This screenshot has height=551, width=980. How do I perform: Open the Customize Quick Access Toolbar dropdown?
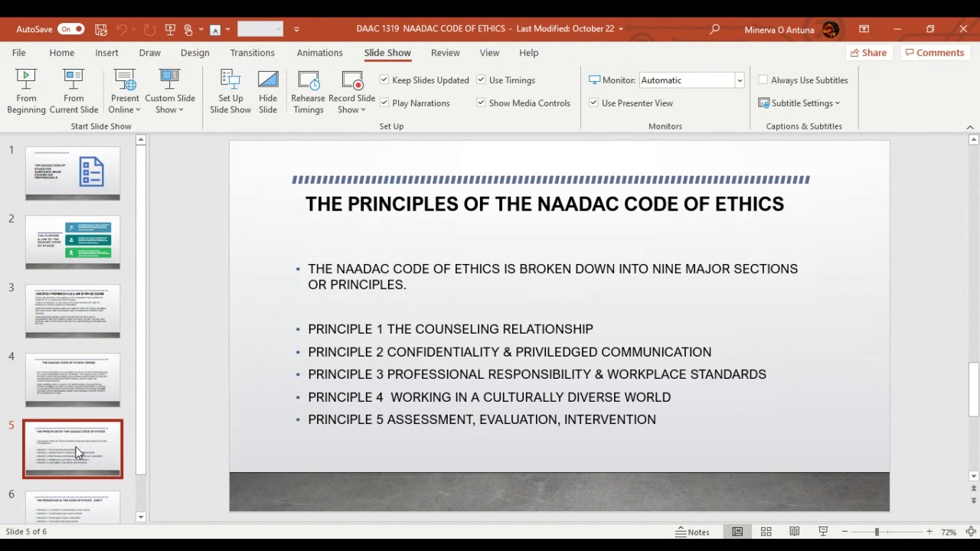coord(296,29)
